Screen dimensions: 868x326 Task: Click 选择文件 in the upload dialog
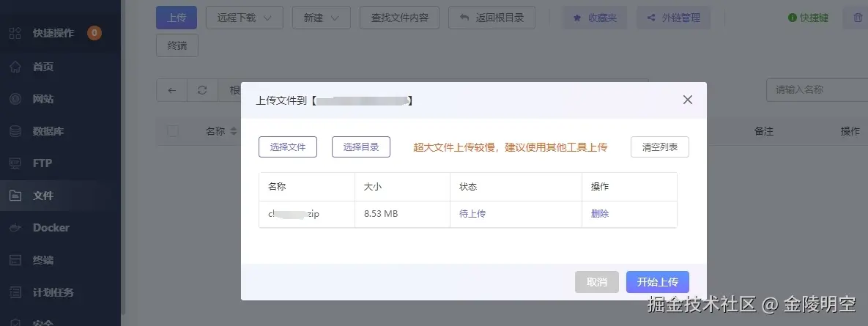[x=288, y=147]
